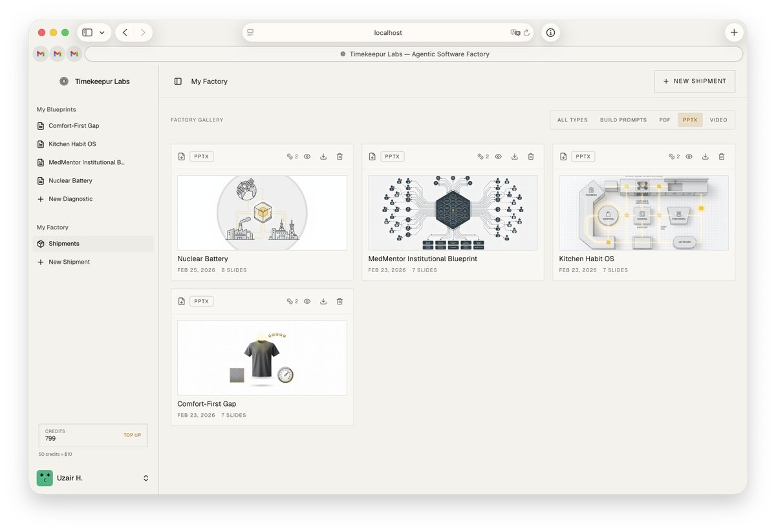The width and height of the screenshot is (776, 532).
Task: Click the NEW SHIPMENT button
Action: click(x=694, y=81)
